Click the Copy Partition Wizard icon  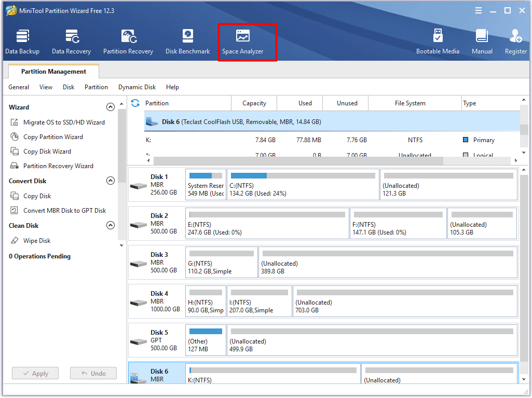point(14,137)
